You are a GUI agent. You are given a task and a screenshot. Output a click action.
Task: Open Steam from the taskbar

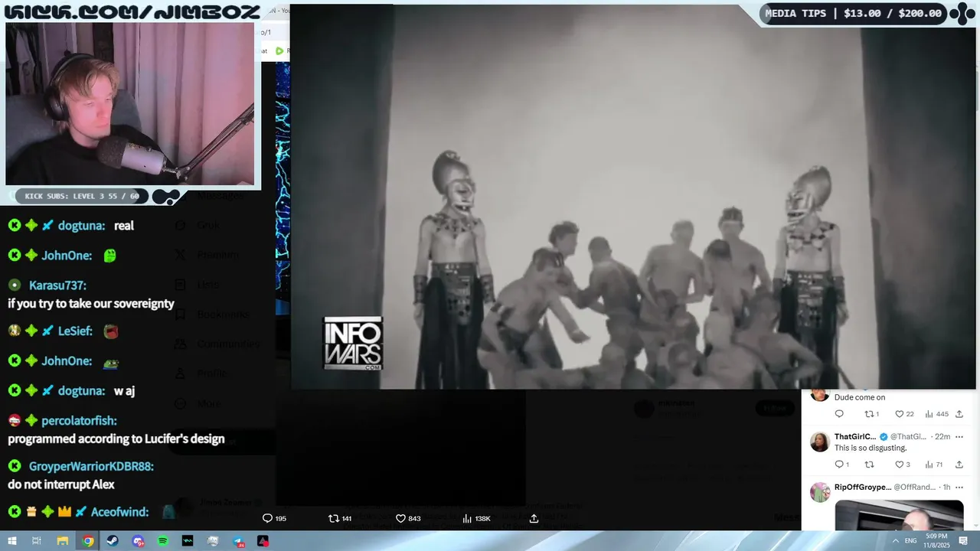click(113, 541)
